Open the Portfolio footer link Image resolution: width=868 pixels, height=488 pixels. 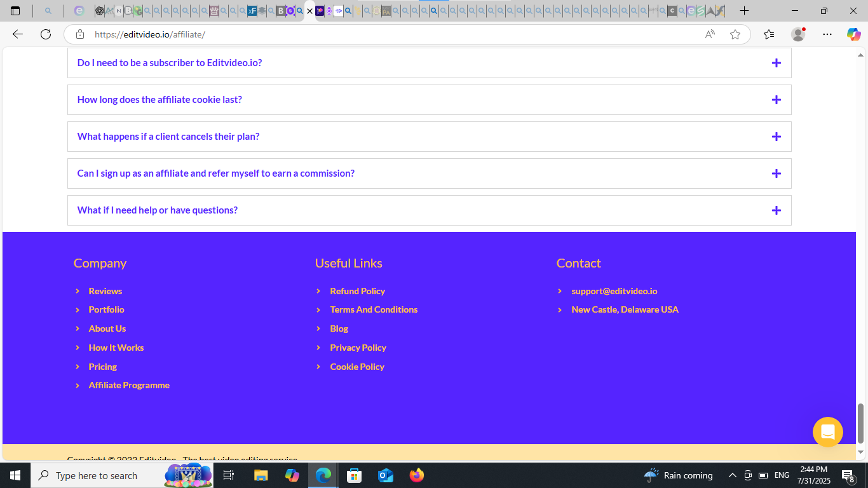(106, 309)
